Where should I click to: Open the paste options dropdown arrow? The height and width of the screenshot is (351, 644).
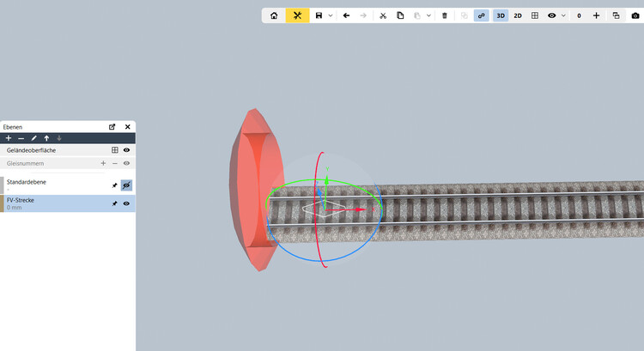pos(428,15)
